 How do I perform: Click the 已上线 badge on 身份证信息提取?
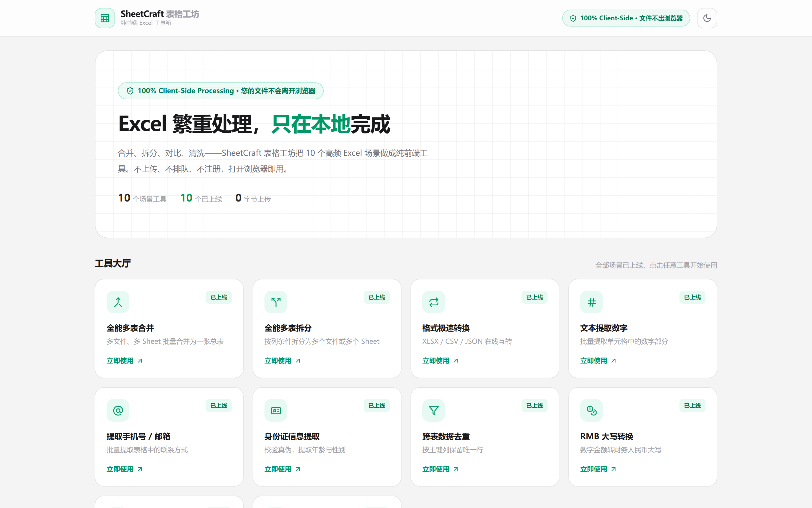click(376, 406)
